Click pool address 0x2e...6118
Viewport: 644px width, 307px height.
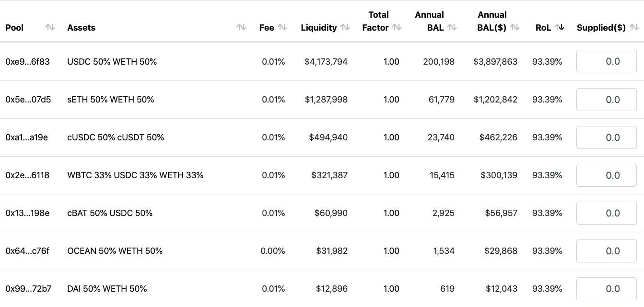pyautogui.click(x=27, y=175)
